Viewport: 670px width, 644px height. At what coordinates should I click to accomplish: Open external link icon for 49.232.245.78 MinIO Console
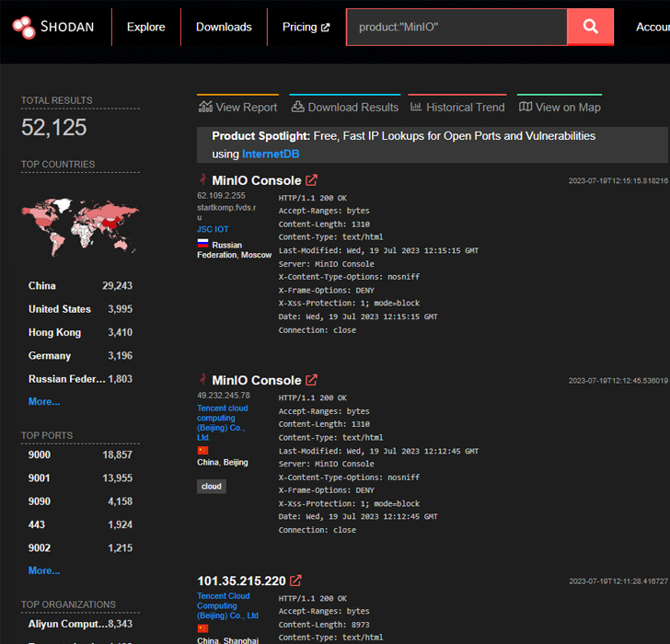pyautogui.click(x=311, y=380)
